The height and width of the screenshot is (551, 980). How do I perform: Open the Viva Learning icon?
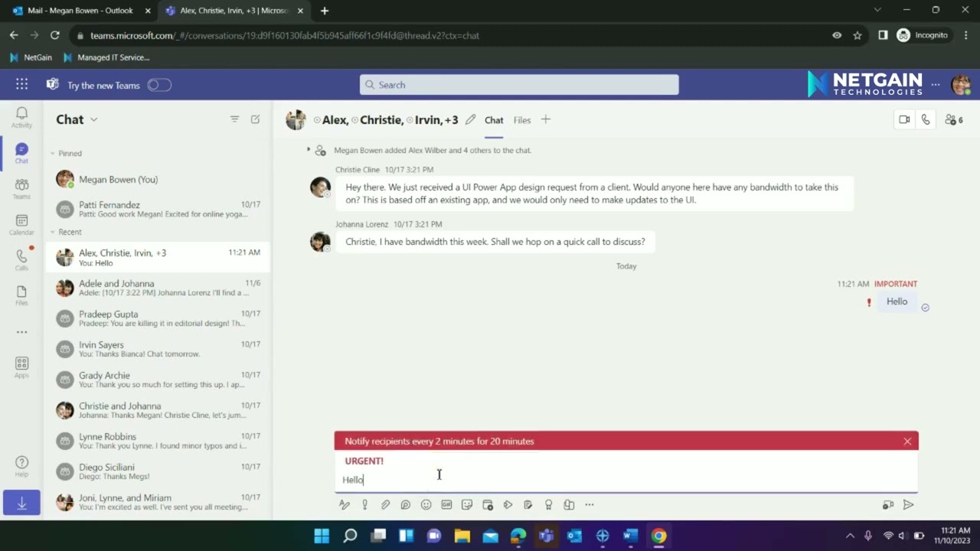click(x=569, y=505)
